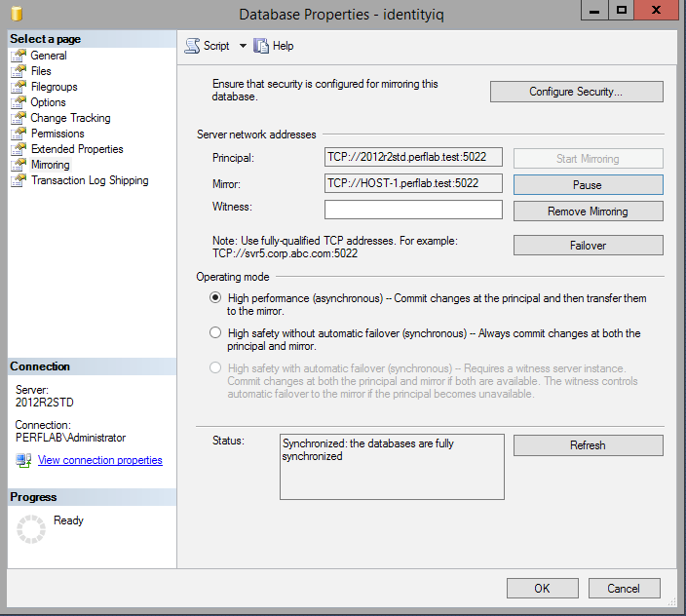This screenshot has height=616, width=686.
Task: Click the empty Witness address field
Action: [413, 210]
